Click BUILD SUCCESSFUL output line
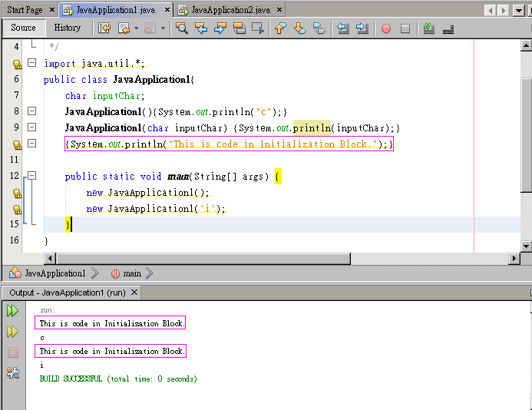This screenshot has width=532, height=410. pyautogui.click(x=118, y=379)
